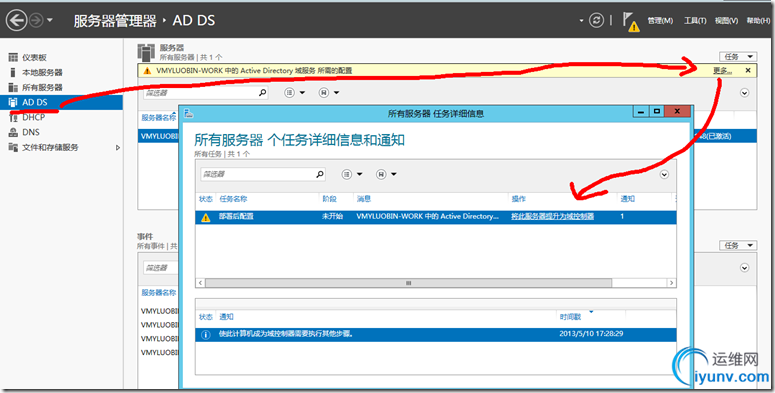Click the DHCP role icon
This screenshot has width=775, height=393.
13,117
